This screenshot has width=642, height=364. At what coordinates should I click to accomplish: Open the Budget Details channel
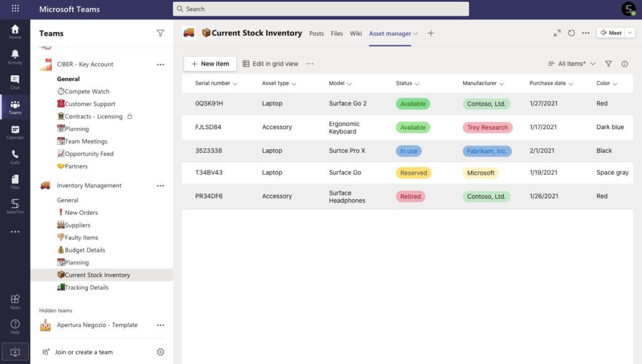point(81,250)
